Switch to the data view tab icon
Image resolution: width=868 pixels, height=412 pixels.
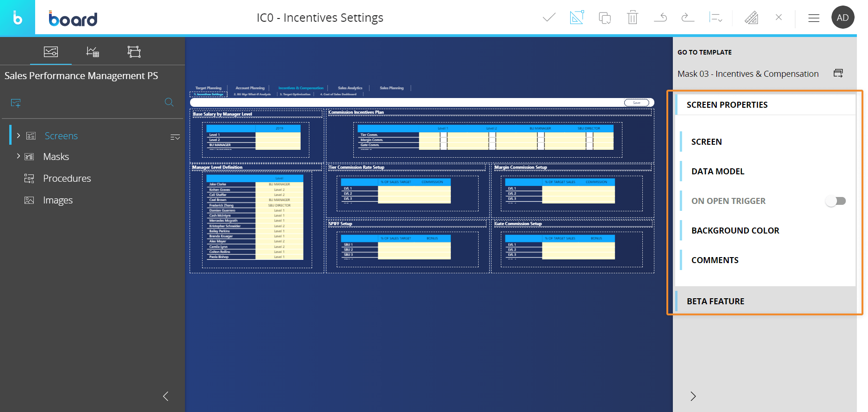(92, 51)
